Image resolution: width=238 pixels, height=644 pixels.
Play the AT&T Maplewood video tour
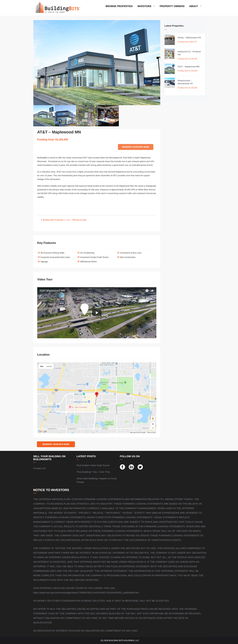[x=97, y=313]
